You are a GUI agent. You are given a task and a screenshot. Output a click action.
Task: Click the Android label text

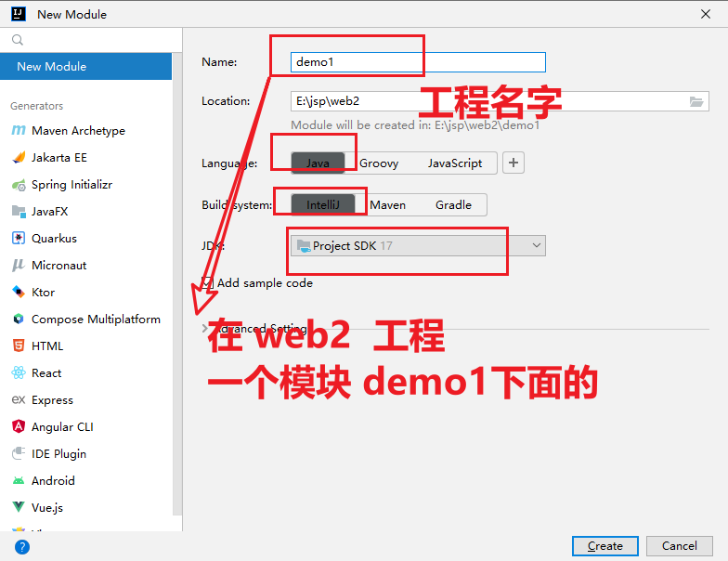(x=53, y=481)
